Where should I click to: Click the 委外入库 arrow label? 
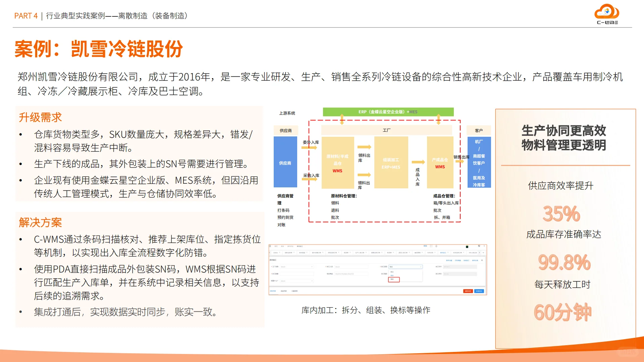tap(311, 142)
